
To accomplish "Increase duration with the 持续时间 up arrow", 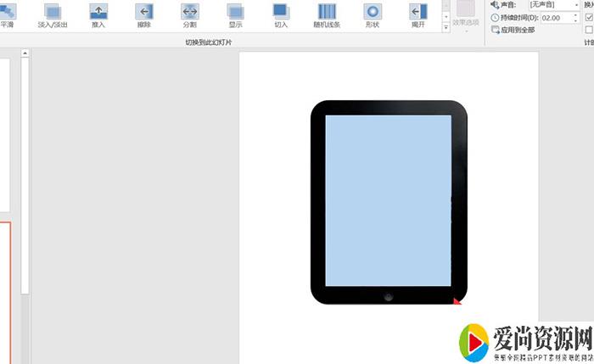I will (575, 14).
